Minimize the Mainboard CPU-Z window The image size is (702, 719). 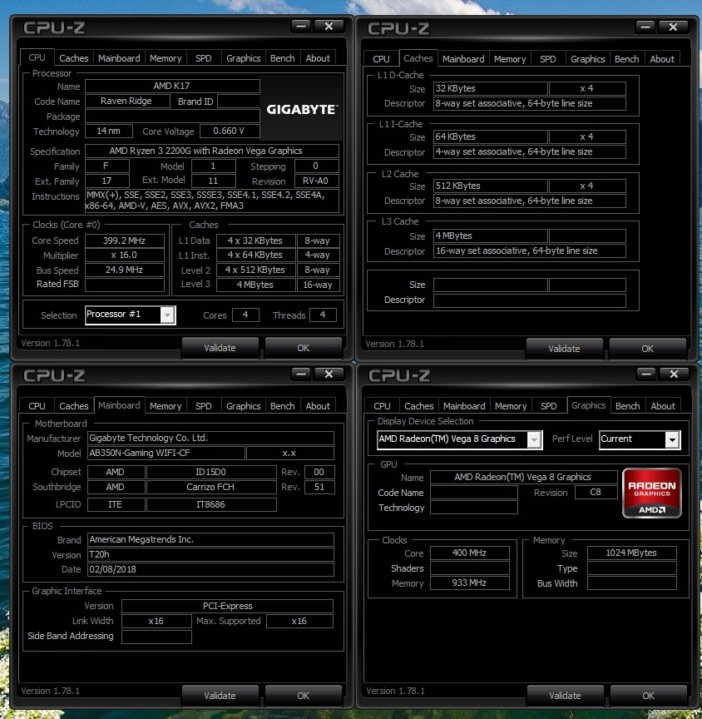301,374
